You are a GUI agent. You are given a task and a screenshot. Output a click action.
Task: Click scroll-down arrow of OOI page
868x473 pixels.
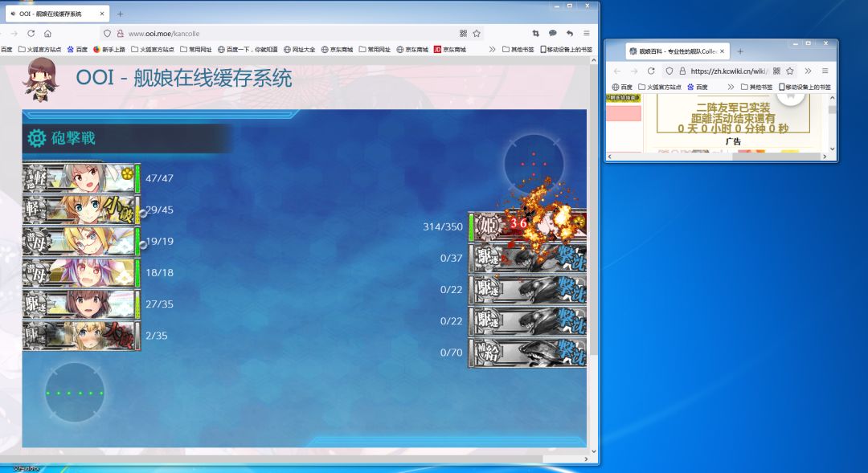click(x=594, y=451)
